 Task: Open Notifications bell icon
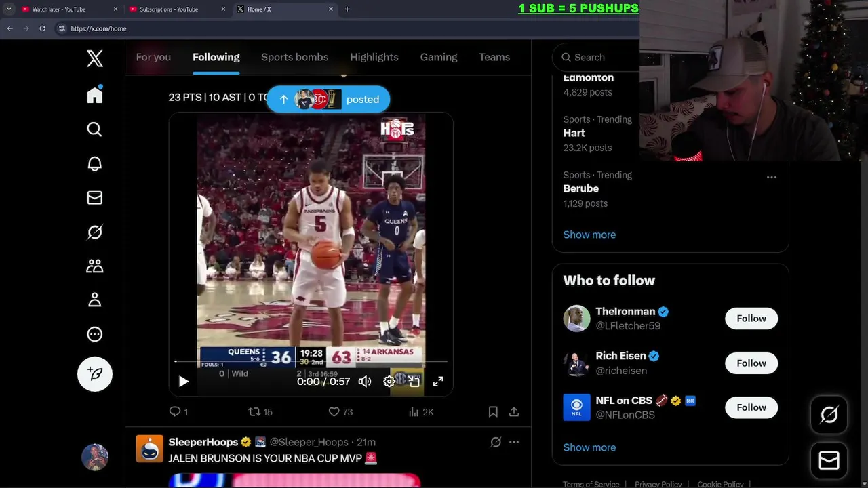tap(95, 163)
